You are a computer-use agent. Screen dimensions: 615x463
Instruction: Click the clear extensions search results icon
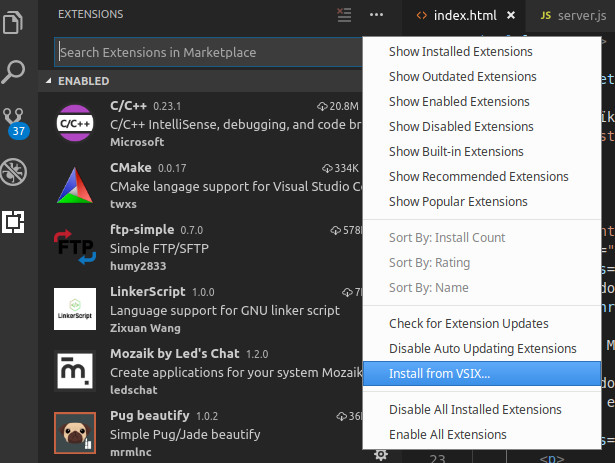(x=344, y=15)
